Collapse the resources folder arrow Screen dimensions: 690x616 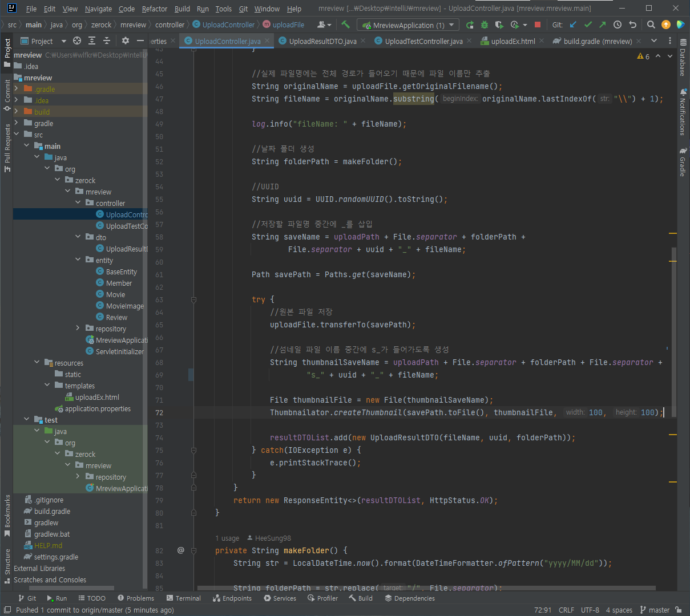pos(37,363)
